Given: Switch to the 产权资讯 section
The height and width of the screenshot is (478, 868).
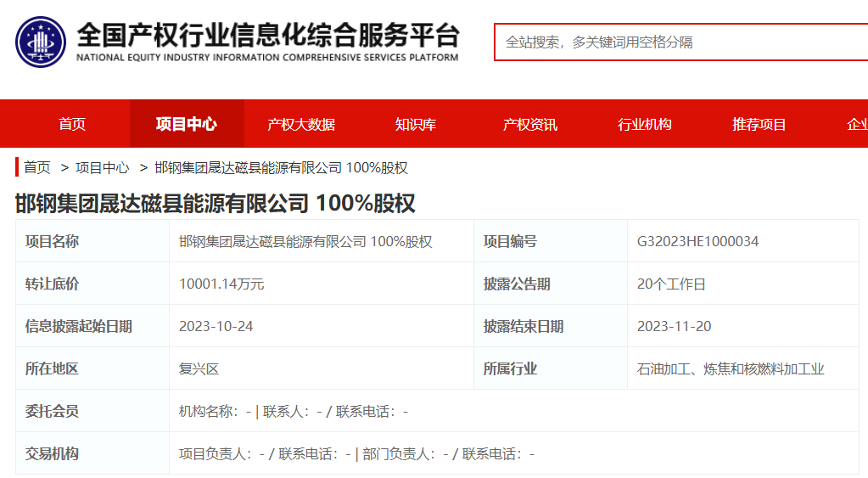Looking at the screenshot, I should point(529,124).
